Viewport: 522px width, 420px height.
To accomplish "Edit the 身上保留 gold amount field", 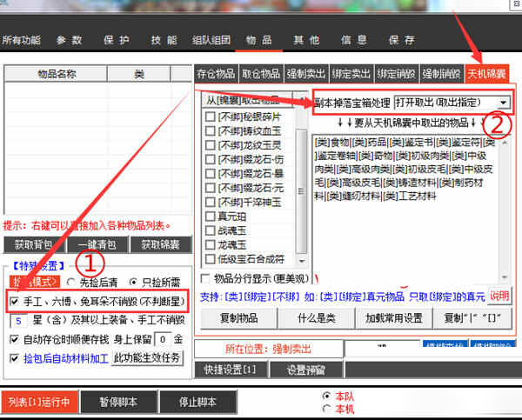I will point(163,340).
